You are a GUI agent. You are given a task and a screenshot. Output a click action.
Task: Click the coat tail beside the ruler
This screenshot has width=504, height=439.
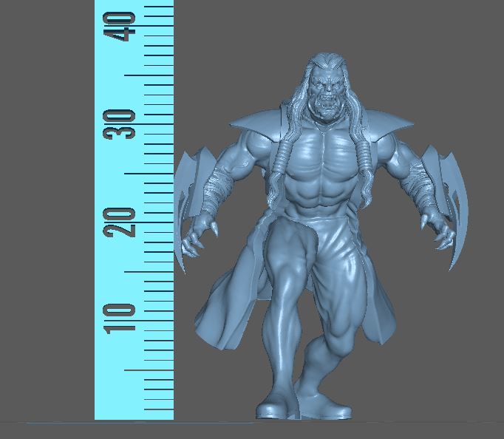220,310
